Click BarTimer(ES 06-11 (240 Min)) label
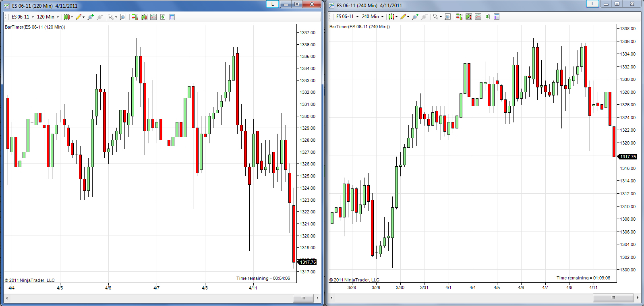Screen dimensions: 644x306 360,27
